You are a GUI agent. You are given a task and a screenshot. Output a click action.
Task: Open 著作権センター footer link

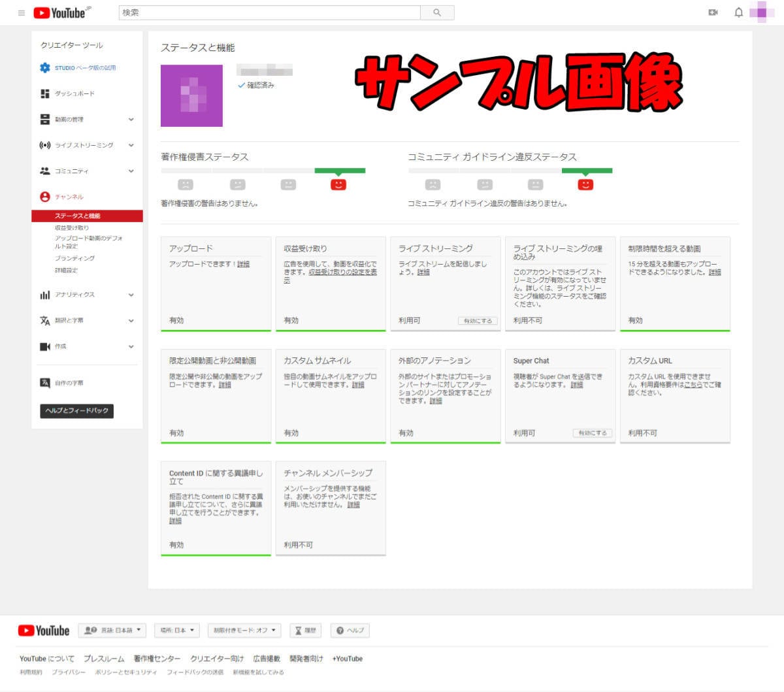157,659
